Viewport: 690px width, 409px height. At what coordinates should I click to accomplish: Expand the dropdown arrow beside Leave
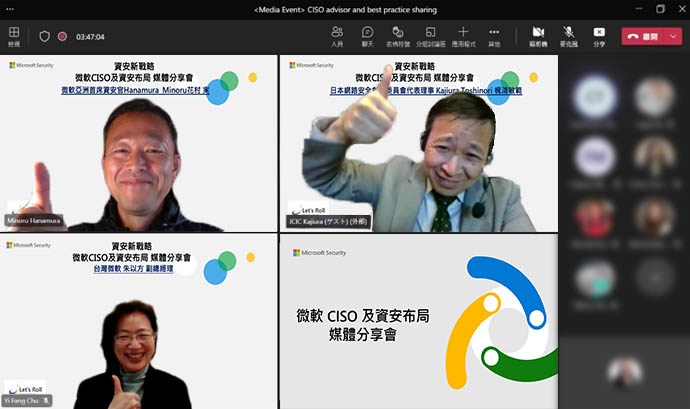(674, 37)
